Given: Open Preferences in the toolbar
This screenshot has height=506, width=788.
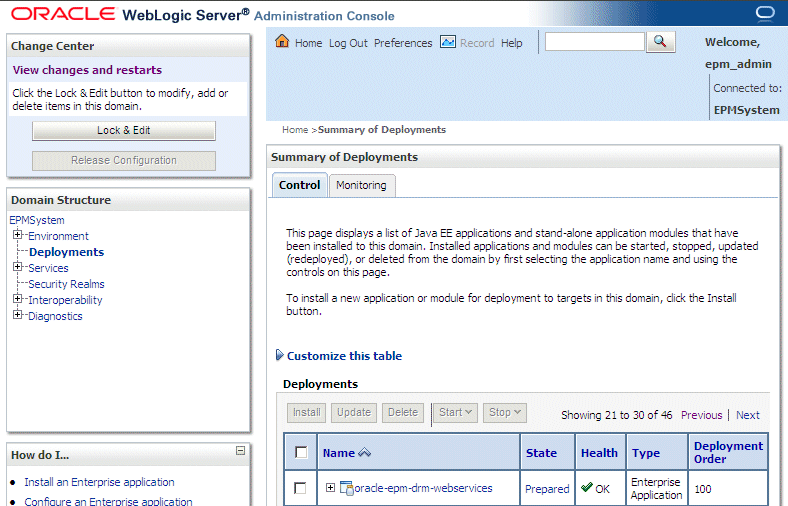Looking at the screenshot, I should (403, 43).
